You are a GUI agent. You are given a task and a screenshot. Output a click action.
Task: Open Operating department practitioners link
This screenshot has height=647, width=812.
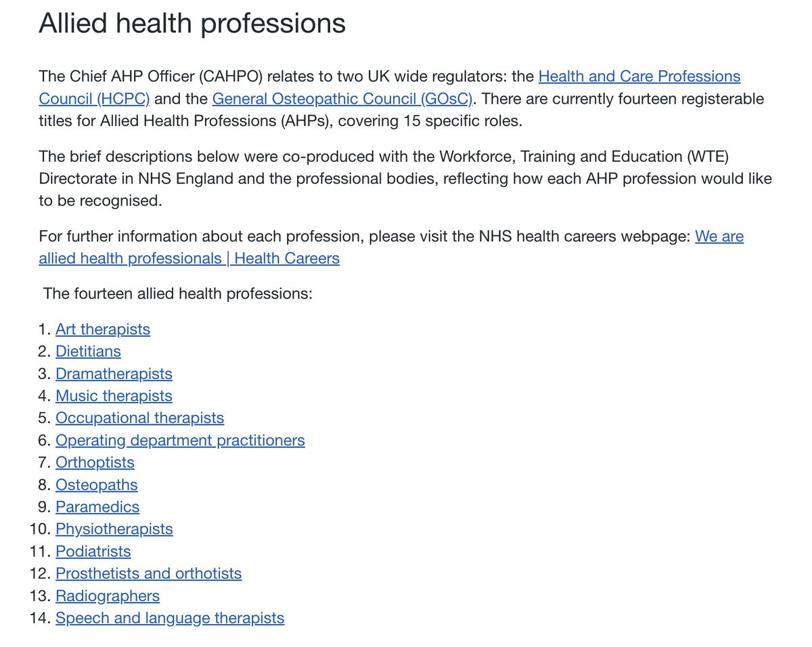point(180,441)
